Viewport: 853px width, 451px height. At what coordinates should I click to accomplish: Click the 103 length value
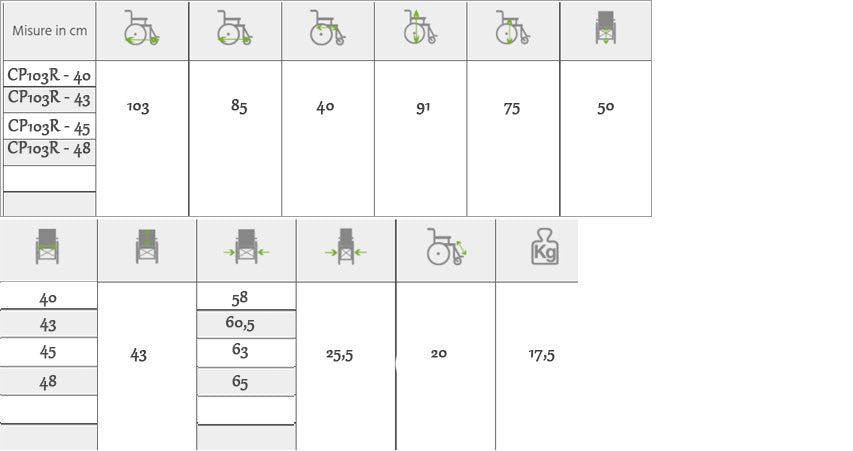138,108
